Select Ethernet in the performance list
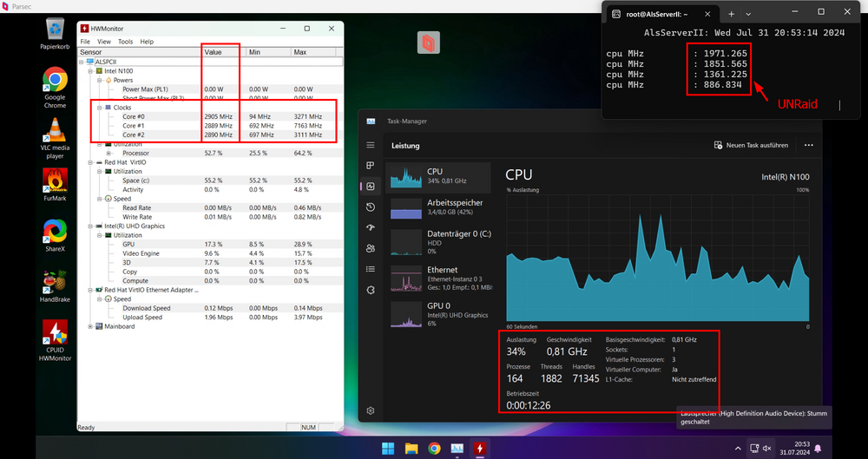This screenshot has width=868, height=459. point(437,278)
